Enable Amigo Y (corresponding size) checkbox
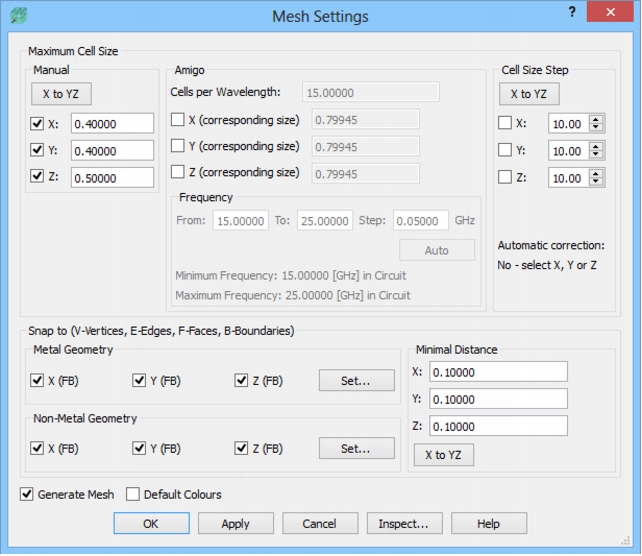The image size is (642, 556). 178,146
